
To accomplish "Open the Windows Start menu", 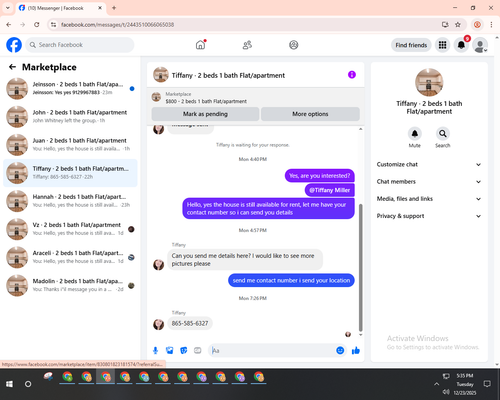I will [9, 384].
